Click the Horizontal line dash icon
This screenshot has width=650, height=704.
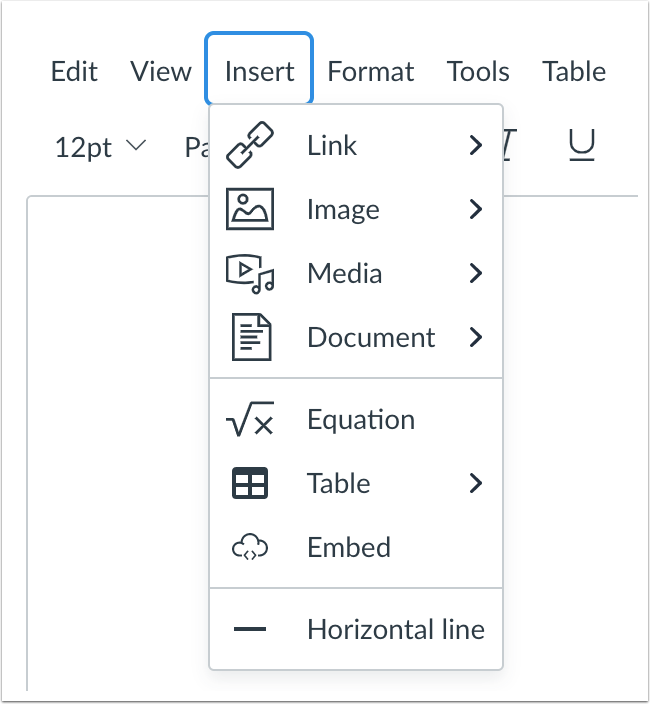point(250,630)
